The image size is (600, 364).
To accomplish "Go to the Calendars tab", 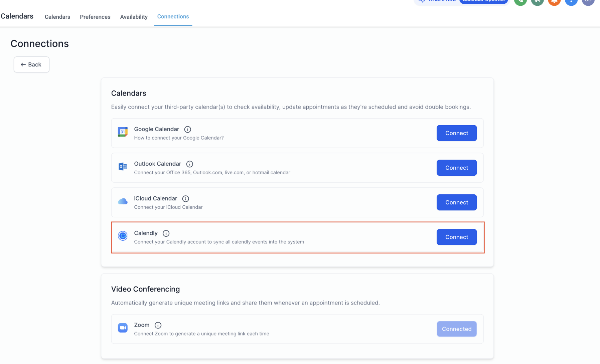I will point(57,17).
